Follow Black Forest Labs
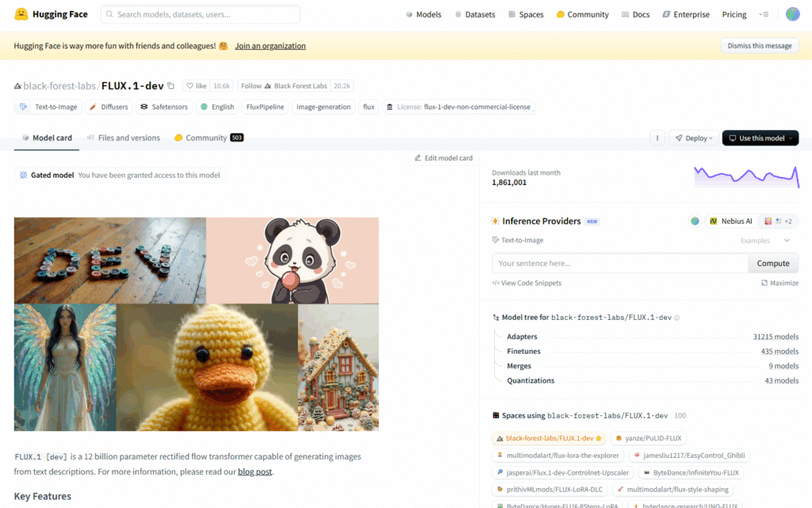Viewport: 812px width, 508px height. pos(284,86)
